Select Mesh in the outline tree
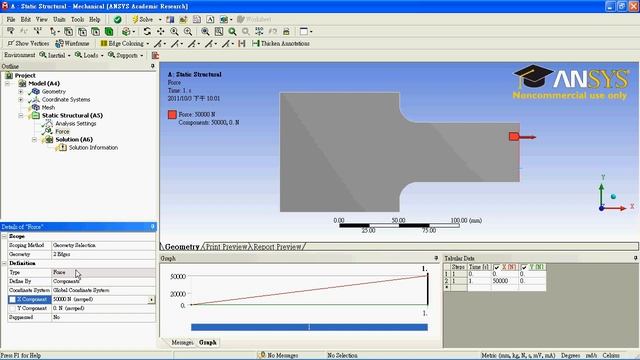 (48, 107)
